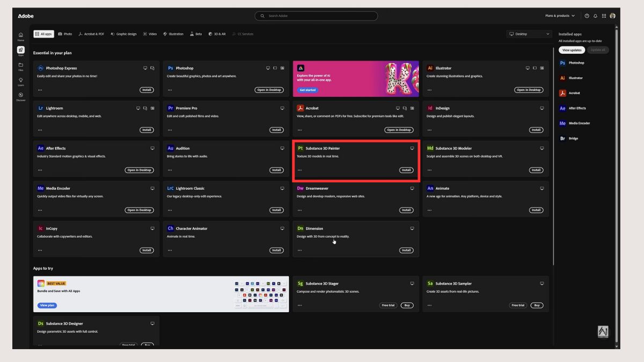Focus the Search Adobe field

[316, 16]
